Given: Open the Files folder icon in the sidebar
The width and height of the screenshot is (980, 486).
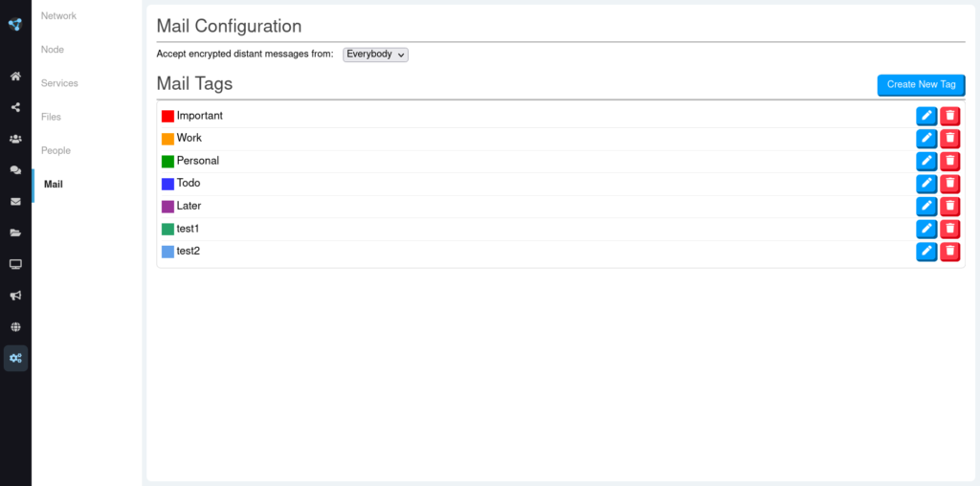Looking at the screenshot, I should click(15, 233).
